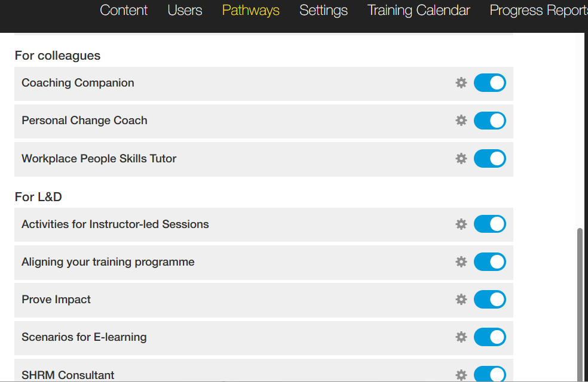Click gear icon next to SHRM Consultant

click(461, 375)
